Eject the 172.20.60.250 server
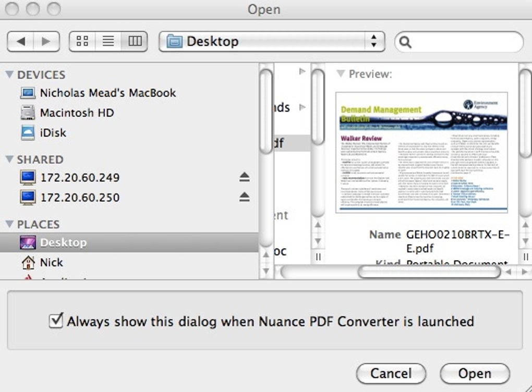Image resolution: width=532 pixels, height=392 pixels. click(244, 197)
